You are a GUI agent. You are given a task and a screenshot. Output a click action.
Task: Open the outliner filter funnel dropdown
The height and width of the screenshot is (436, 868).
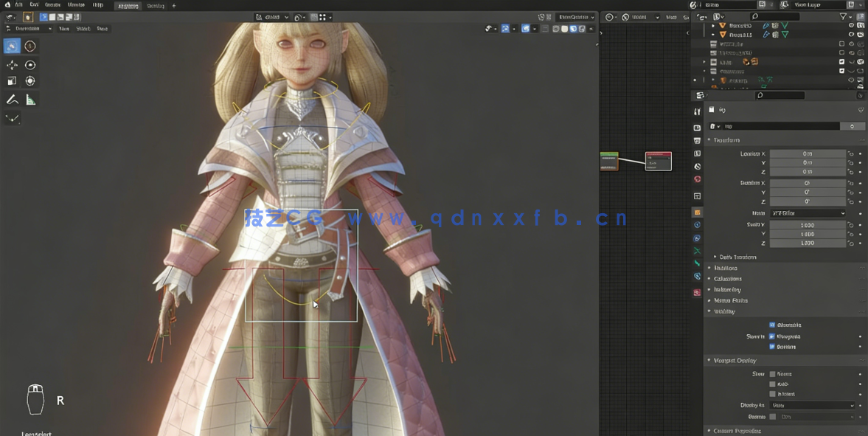point(844,15)
